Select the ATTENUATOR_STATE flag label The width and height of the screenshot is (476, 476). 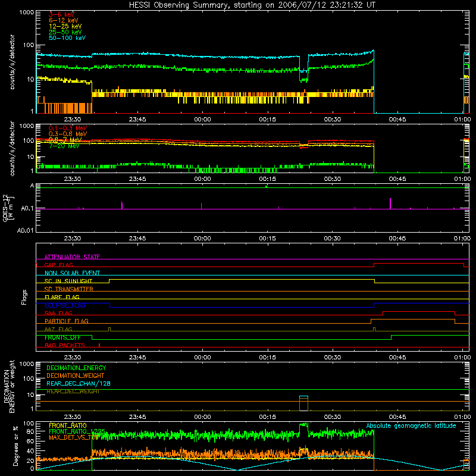tap(72, 257)
